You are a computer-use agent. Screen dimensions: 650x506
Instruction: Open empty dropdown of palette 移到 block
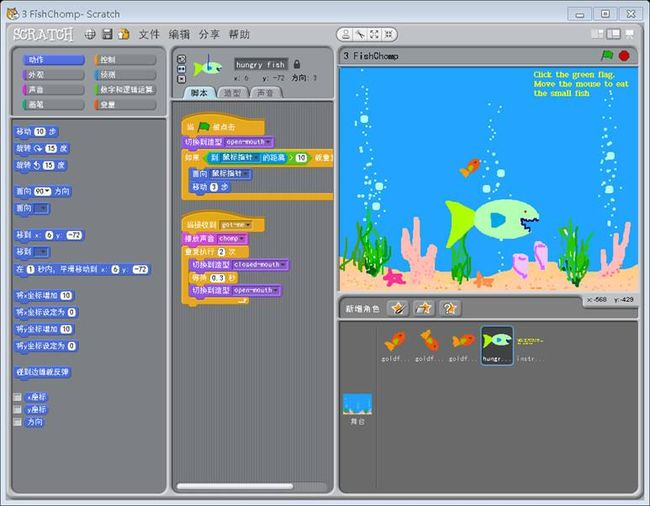(x=41, y=252)
